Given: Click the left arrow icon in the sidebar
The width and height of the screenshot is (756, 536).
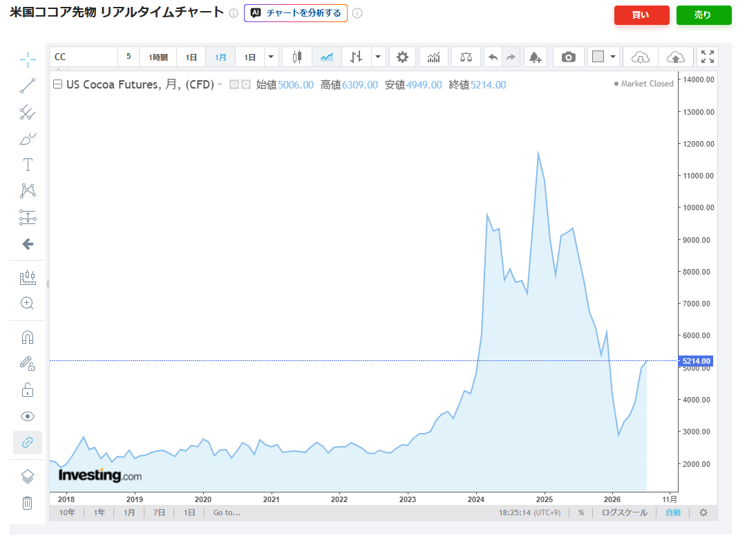Looking at the screenshot, I should coord(28,244).
